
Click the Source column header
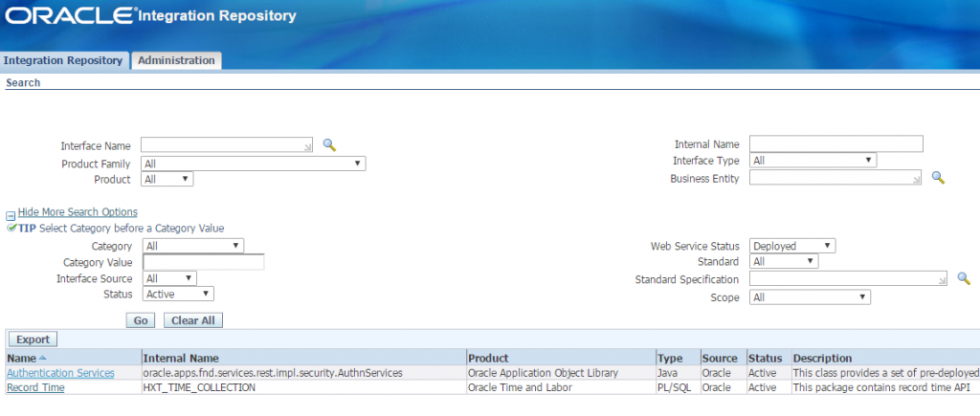[x=720, y=359]
